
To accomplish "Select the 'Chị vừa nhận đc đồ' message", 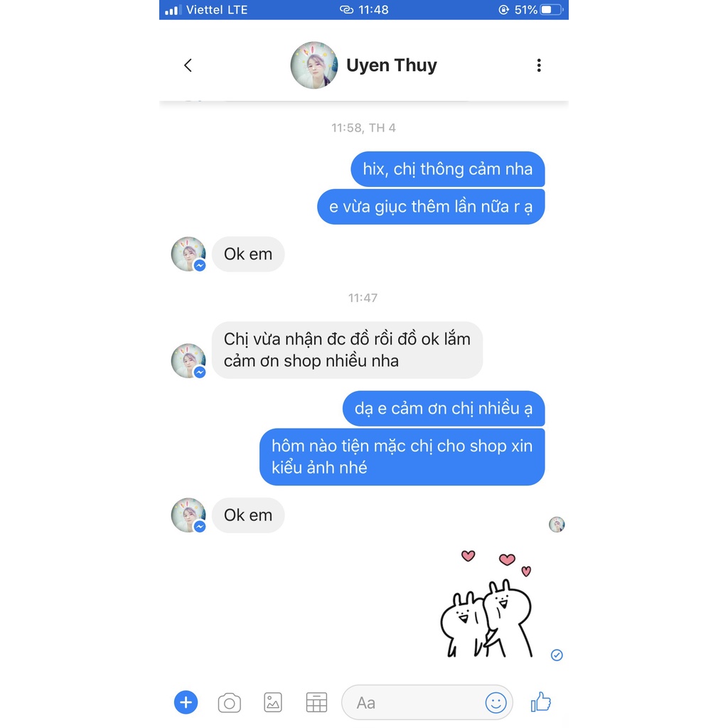I will (x=347, y=350).
